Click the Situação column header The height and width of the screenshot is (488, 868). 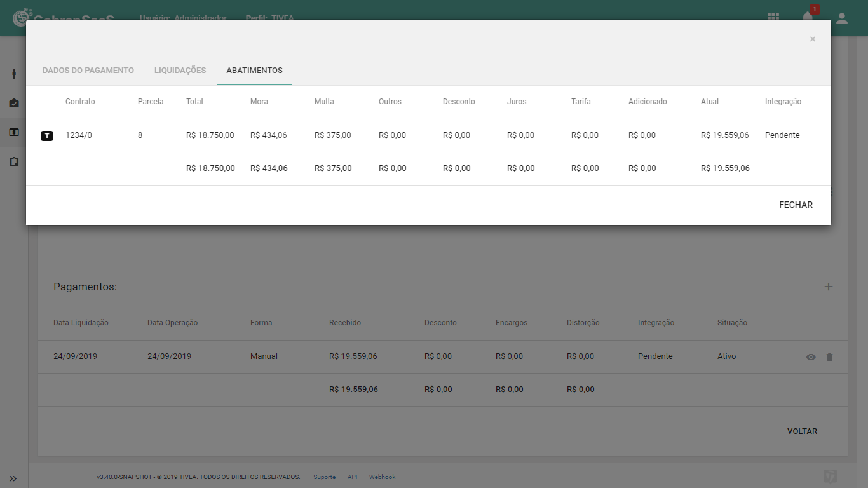coord(732,323)
